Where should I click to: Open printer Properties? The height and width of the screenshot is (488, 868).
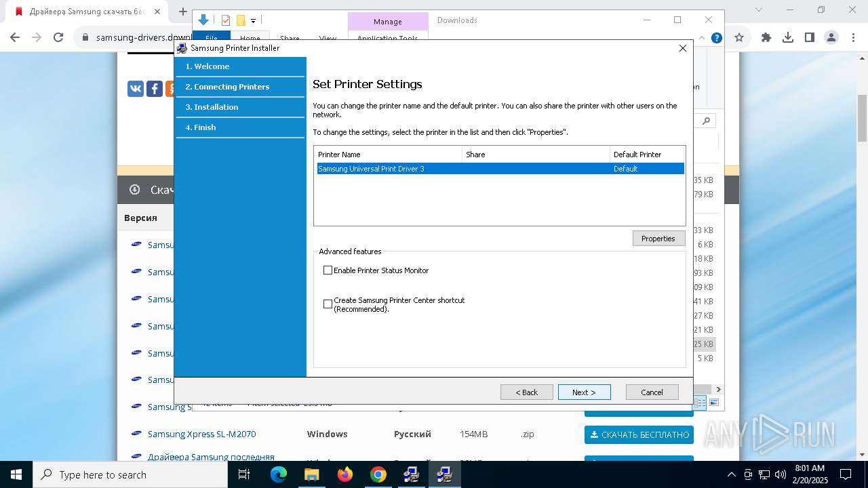coord(658,239)
